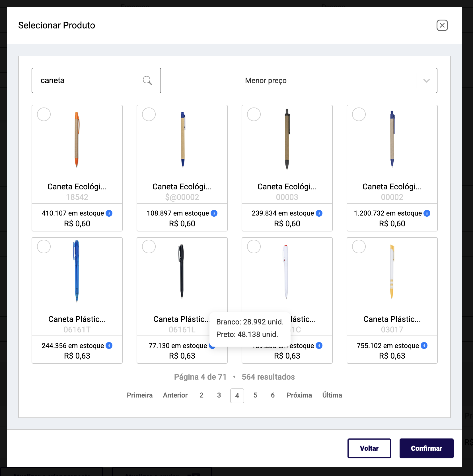
Task: Click product code 06161T
Action: point(77,330)
